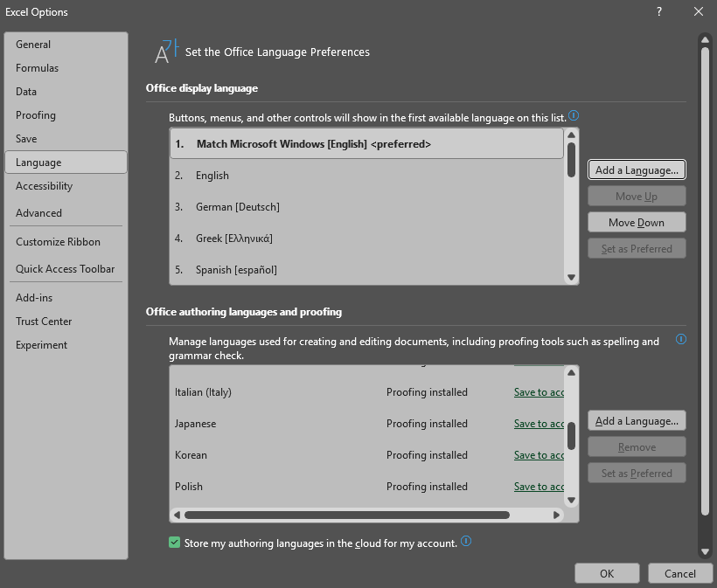Click the display language list scroll-down arrow
This screenshot has height=588, width=717.
pyautogui.click(x=571, y=277)
